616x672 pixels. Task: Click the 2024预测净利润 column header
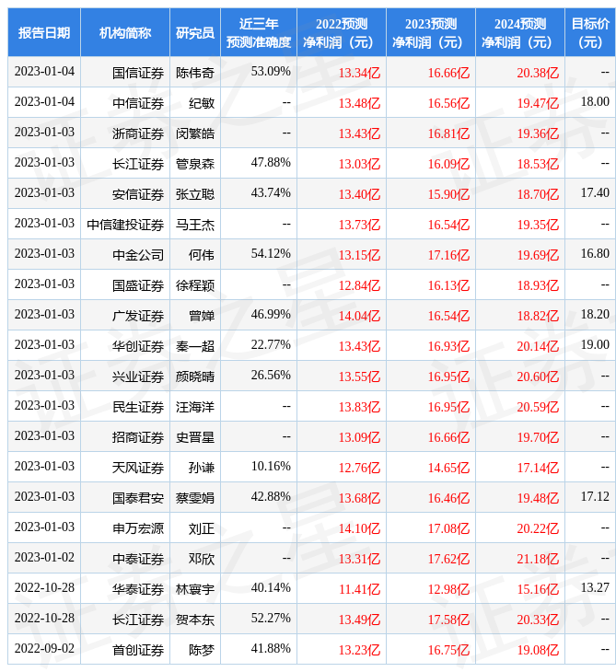[x=520, y=32]
